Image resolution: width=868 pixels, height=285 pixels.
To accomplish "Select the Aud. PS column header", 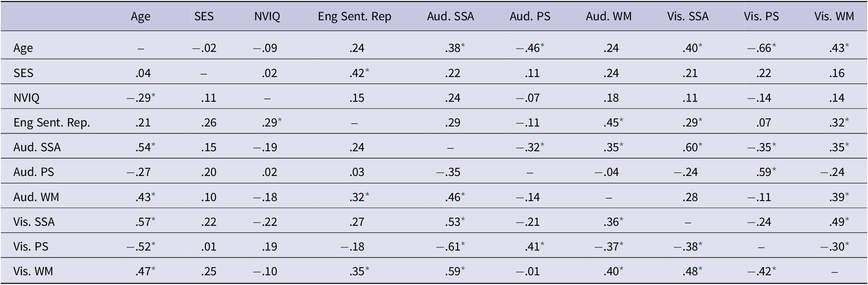I will click(x=530, y=16).
